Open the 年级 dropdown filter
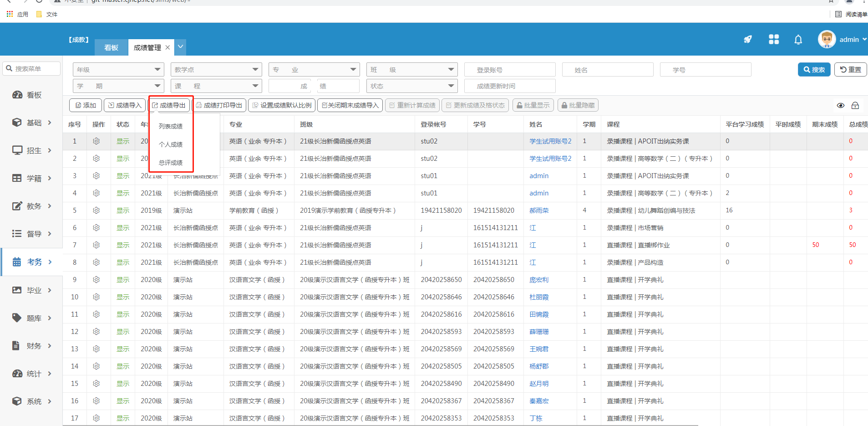Image resolution: width=868 pixels, height=426 pixels. (x=118, y=70)
